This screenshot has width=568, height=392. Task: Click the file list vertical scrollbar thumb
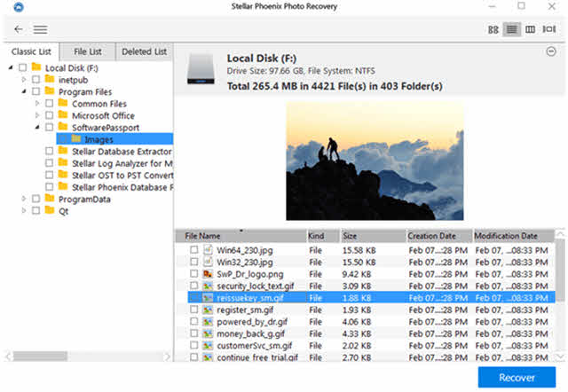[x=560, y=270]
